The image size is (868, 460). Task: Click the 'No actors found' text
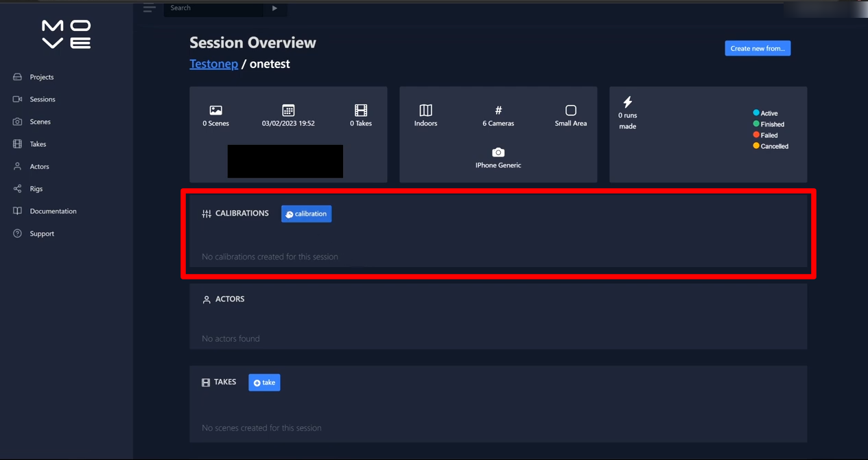(x=231, y=338)
